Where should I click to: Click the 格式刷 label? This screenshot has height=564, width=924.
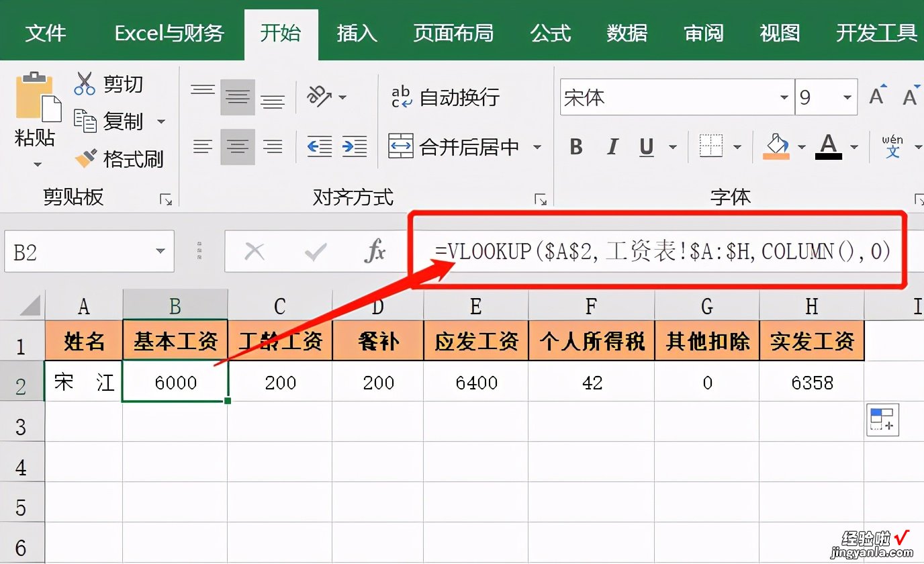point(133,159)
